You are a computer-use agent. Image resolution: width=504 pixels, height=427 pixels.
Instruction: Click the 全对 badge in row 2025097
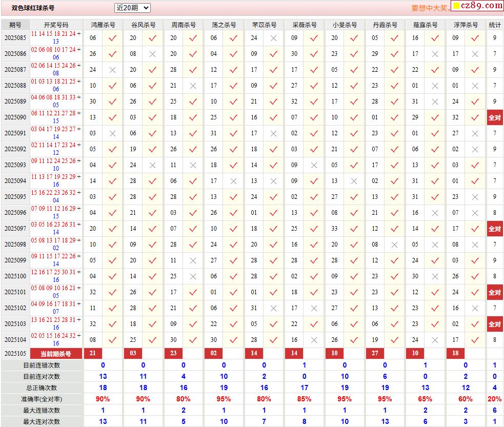[x=495, y=229]
